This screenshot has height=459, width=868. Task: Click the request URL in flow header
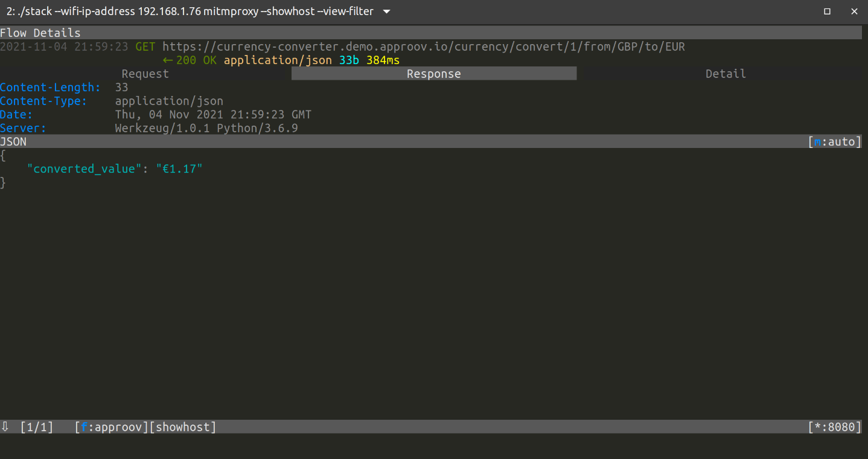pyautogui.click(x=423, y=47)
